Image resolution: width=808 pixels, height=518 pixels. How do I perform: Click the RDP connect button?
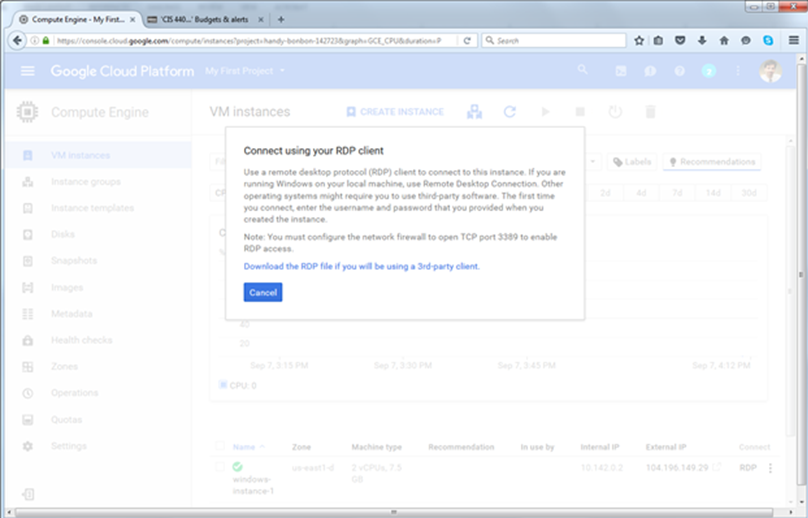click(x=748, y=468)
